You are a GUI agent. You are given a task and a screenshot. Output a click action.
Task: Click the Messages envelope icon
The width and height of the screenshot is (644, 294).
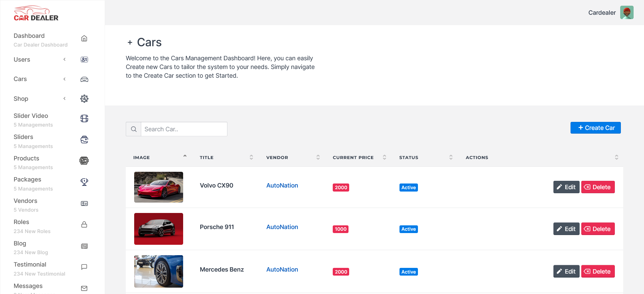84,288
